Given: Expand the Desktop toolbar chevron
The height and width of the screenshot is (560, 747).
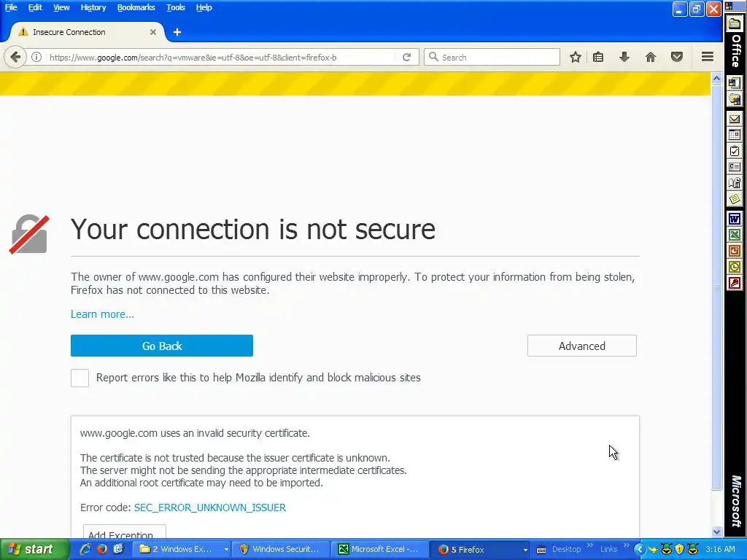Looking at the screenshot, I should point(589,545).
